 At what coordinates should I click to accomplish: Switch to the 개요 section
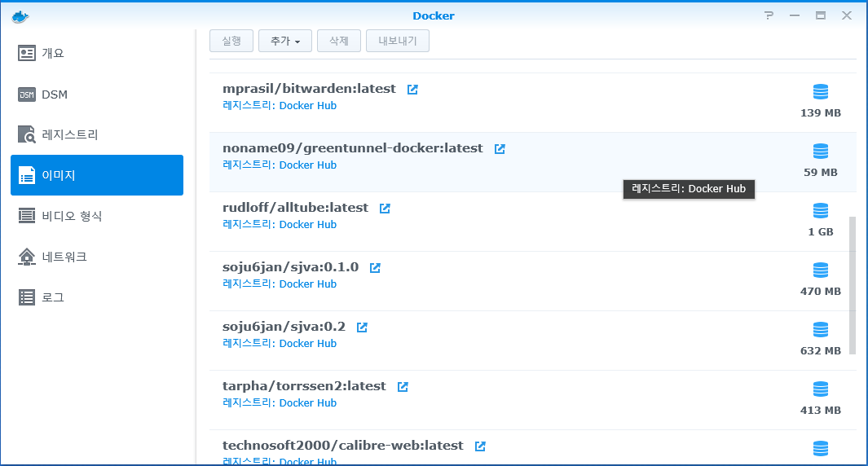[x=97, y=53]
